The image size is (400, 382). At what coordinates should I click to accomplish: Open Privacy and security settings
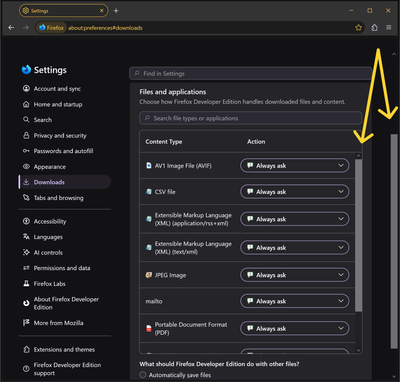(x=65, y=135)
